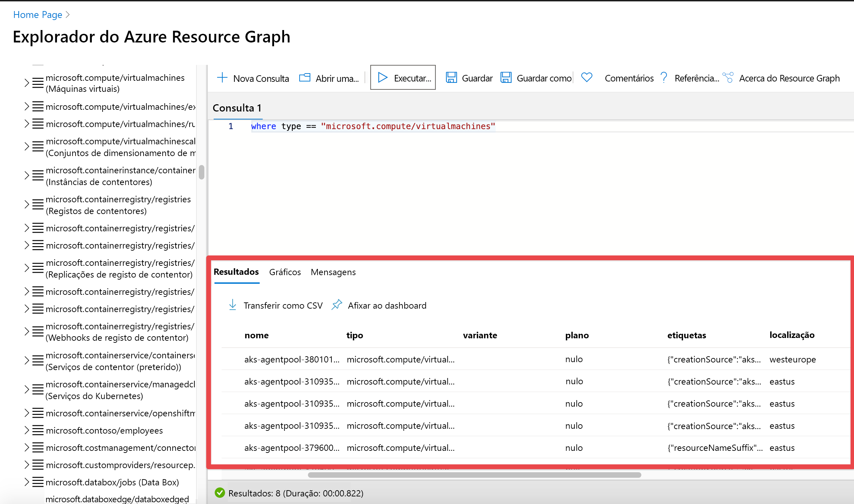The width and height of the screenshot is (854, 504).
Task: Expand the Conjuntos de dimensionamento node
Action: coord(27,147)
